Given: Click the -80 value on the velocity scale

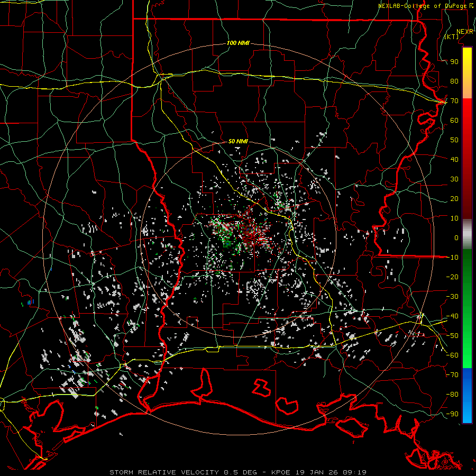Looking at the screenshot, I should 452,395.
